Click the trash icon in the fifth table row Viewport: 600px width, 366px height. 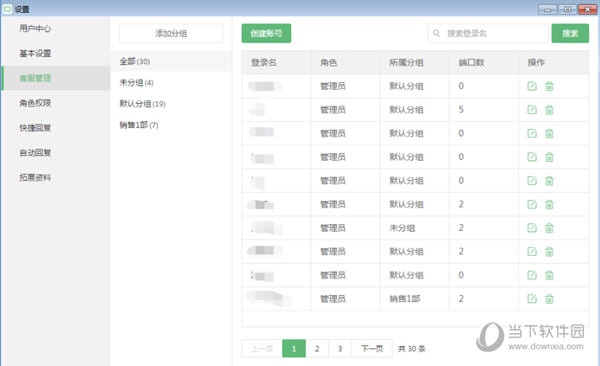(549, 181)
